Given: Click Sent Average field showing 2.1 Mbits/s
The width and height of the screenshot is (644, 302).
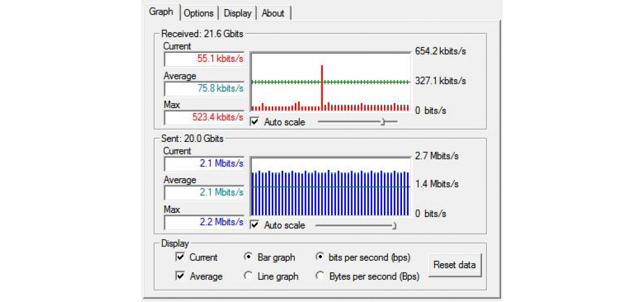Looking at the screenshot, I should tap(204, 192).
